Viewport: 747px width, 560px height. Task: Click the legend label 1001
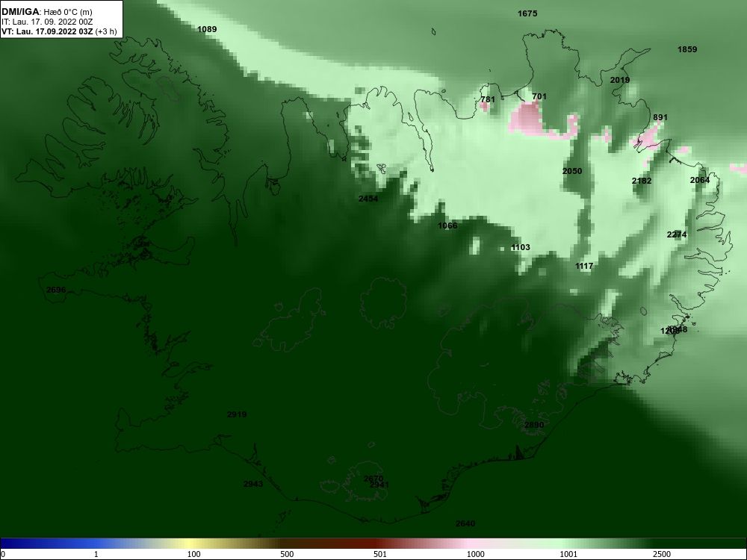click(x=568, y=554)
